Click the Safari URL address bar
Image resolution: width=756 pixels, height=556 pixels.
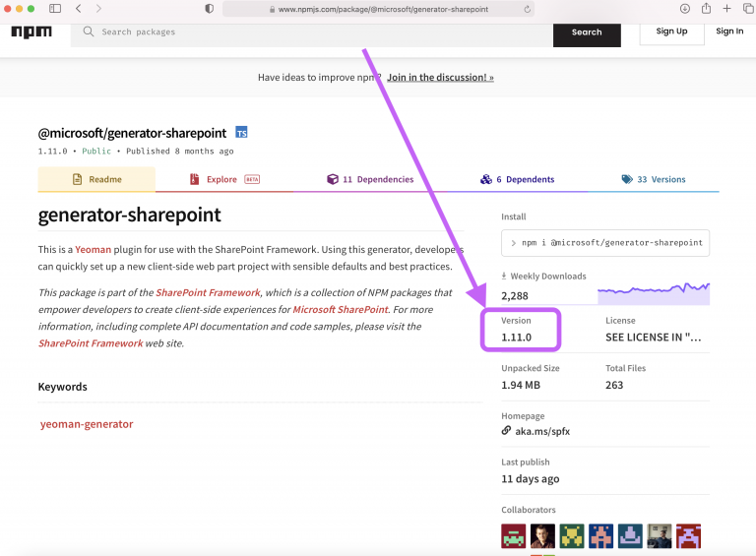point(378,9)
